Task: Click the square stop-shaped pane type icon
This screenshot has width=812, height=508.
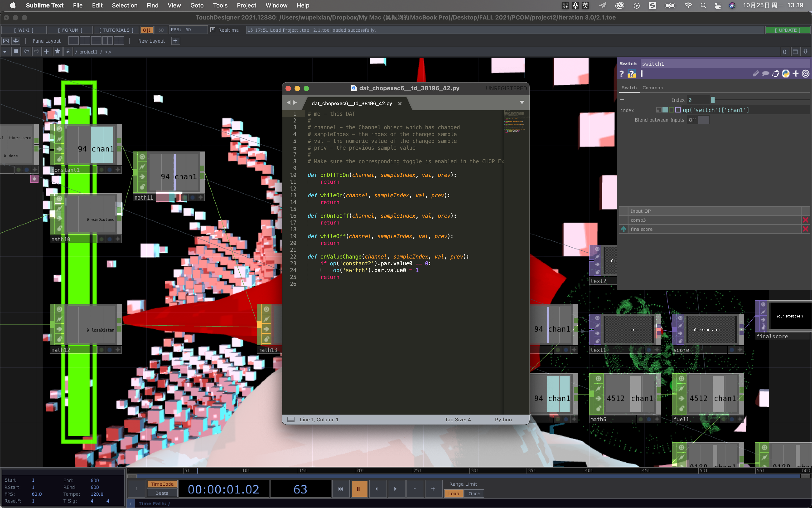Action: tap(16, 51)
